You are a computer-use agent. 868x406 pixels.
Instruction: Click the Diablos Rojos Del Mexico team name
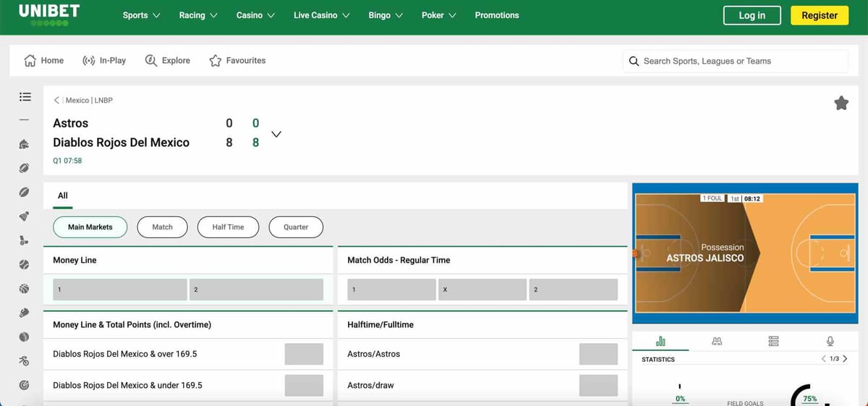coord(121,143)
